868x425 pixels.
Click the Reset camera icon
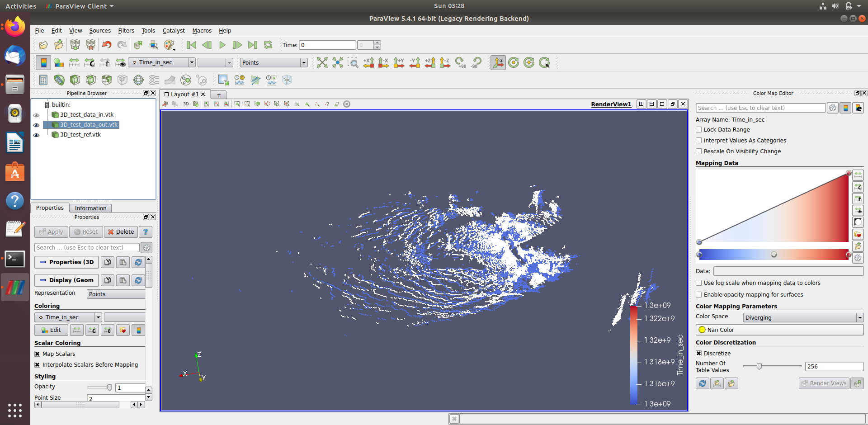[x=322, y=62]
